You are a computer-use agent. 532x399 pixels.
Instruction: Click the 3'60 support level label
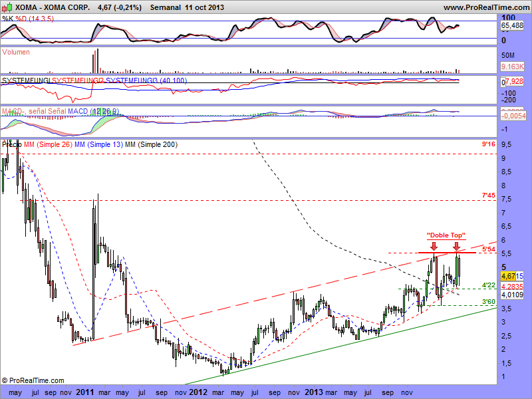[489, 302]
